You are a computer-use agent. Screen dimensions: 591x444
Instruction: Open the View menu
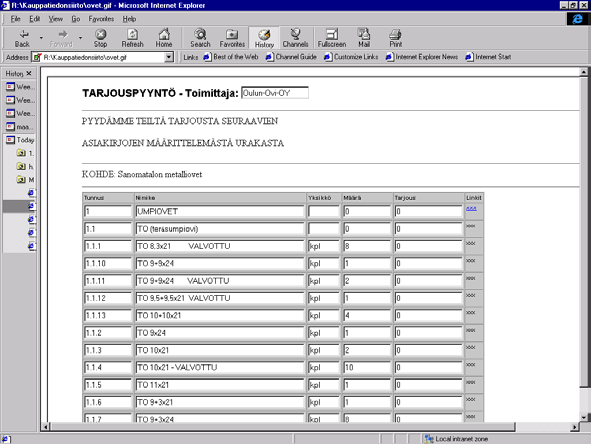(55, 19)
